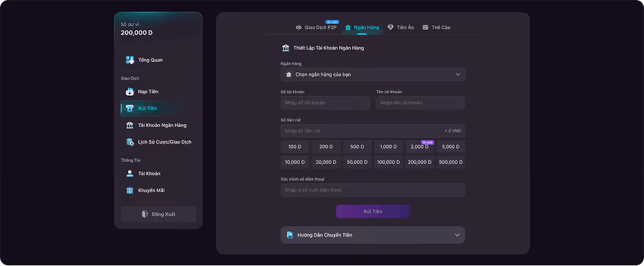The height and width of the screenshot is (266, 644).
Task: Open the Tài Khoản Ngân Hàng bank icon
Action: [130, 125]
